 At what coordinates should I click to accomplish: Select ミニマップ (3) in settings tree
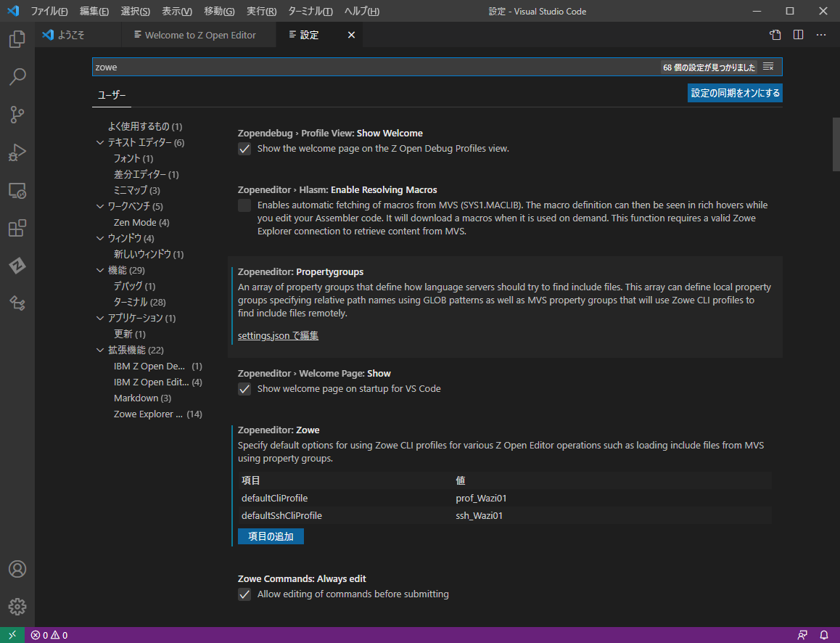click(136, 190)
